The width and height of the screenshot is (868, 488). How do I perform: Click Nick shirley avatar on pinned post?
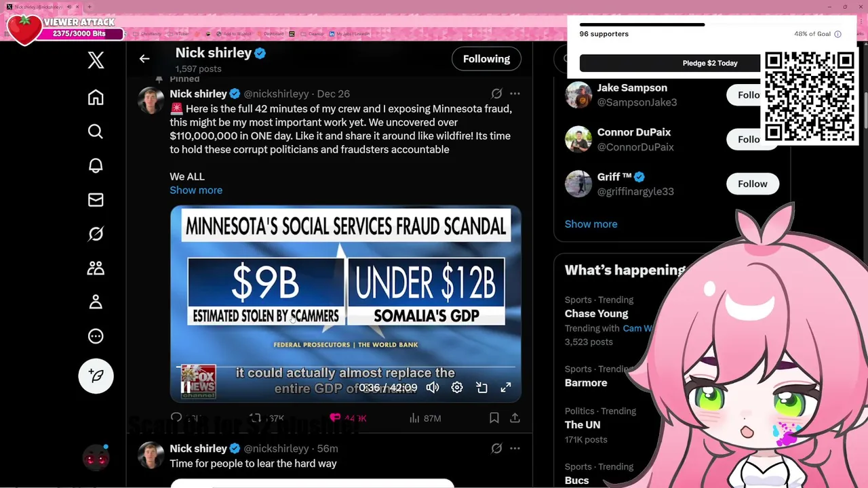[151, 100]
